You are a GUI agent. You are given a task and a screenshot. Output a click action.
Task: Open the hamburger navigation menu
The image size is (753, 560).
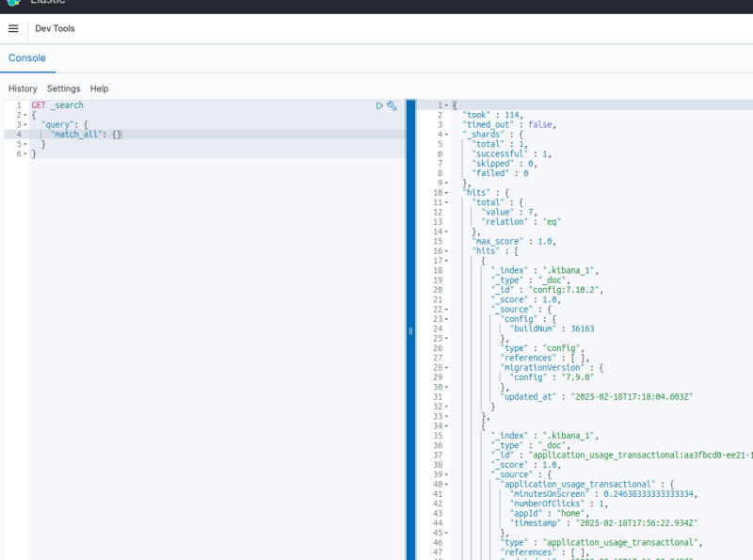13,28
